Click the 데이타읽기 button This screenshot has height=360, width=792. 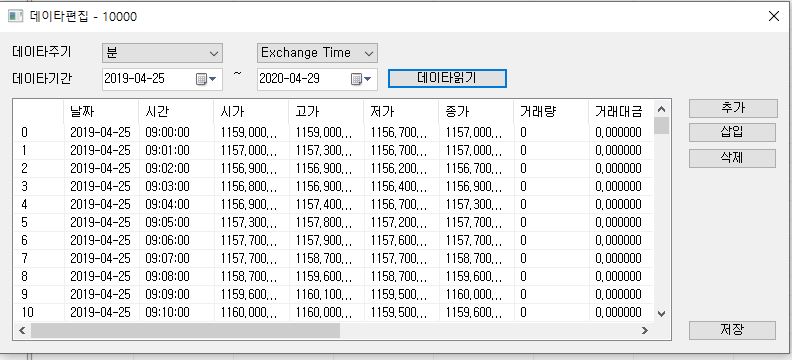pos(447,78)
